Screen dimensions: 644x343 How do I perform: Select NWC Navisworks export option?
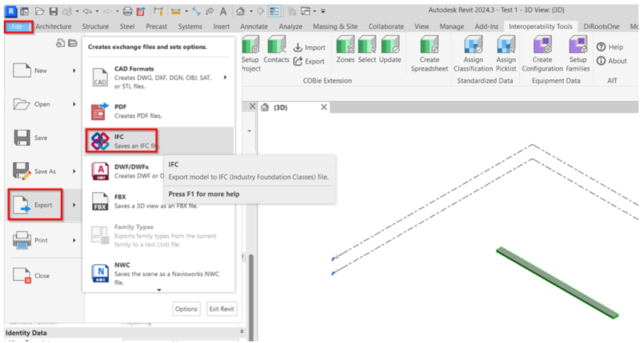click(x=159, y=273)
